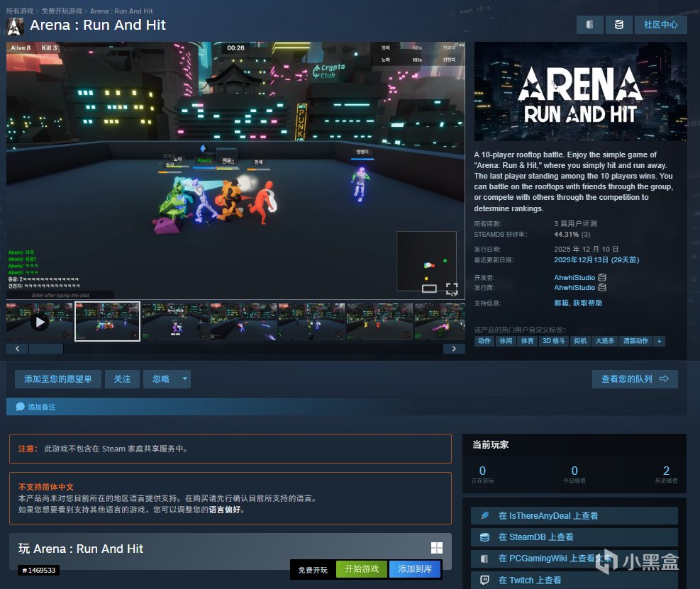The height and width of the screenshot is (589, 700).
Task: Click the green 开始游戏 button
Action: [x=362, y=569]
